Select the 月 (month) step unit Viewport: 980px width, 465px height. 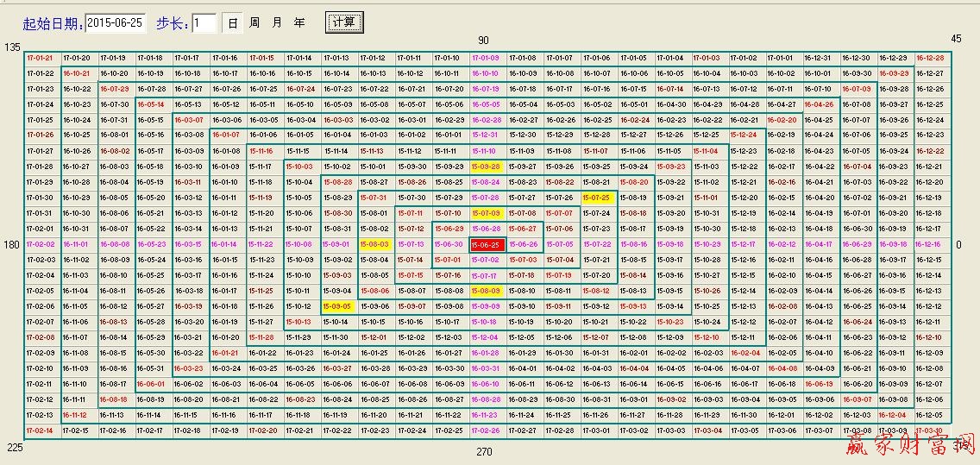coord(276,22)
